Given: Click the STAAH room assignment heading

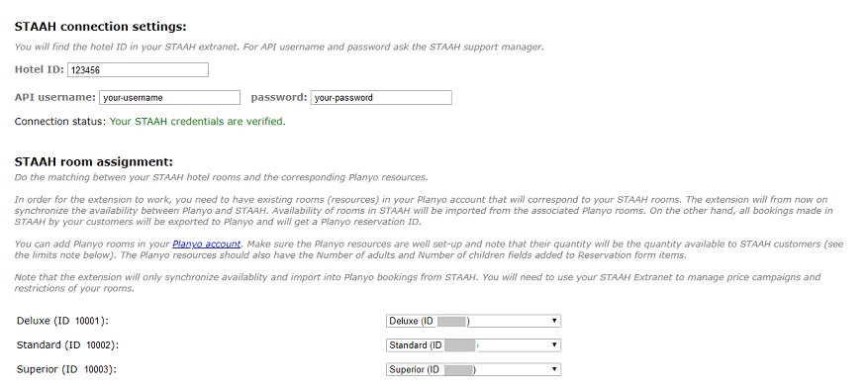Looking at the screenshot, I should [x=94, y=161].
